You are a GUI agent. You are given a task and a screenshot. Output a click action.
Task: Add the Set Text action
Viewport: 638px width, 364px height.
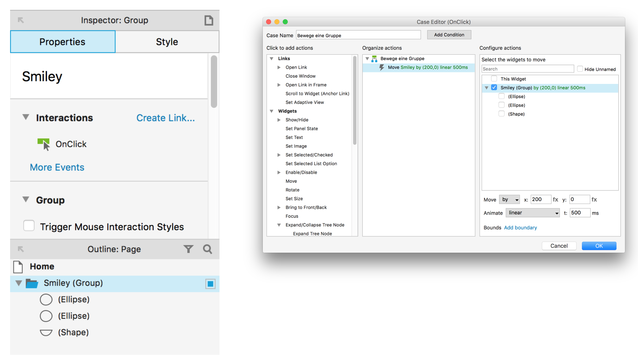tap(294, 137)
